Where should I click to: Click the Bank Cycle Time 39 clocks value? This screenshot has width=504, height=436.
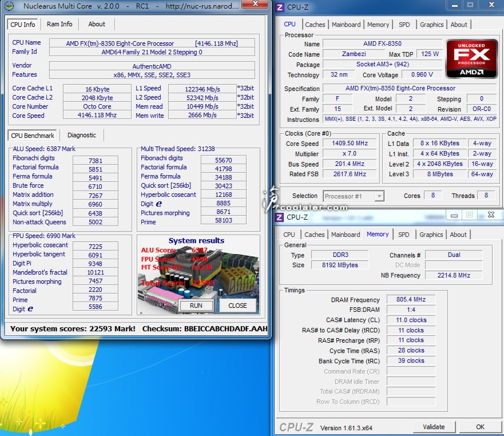pos(411,361)
